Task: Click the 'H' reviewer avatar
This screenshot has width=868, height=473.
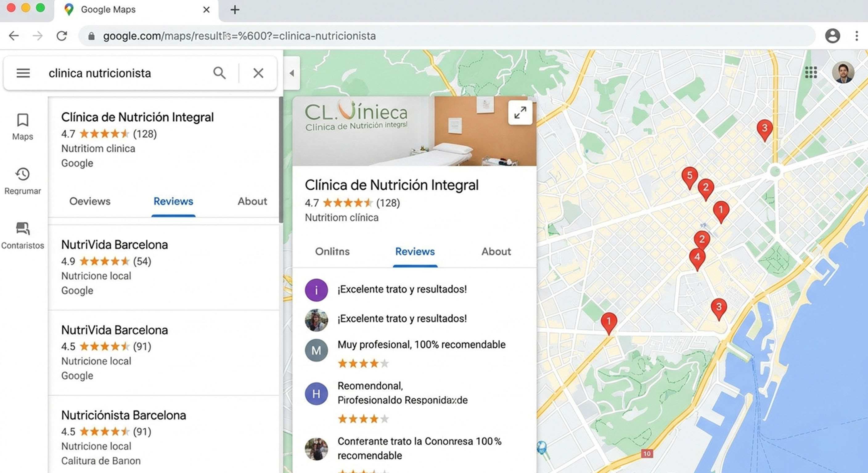Action: tap(316, 394)
